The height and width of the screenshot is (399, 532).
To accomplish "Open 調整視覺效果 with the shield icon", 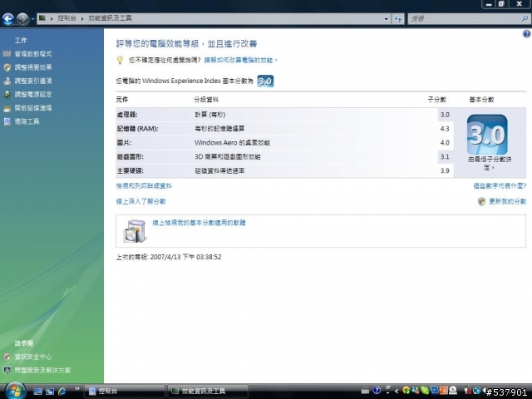I will [x=33, y=67].
